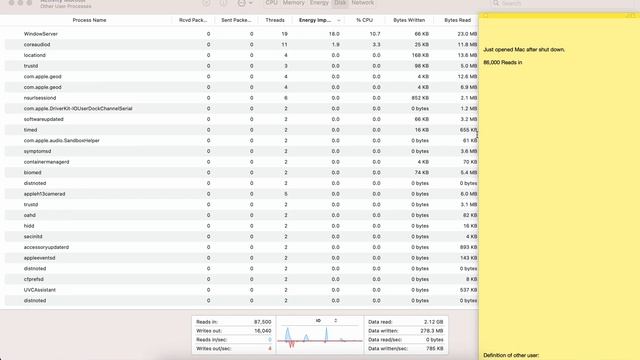Viewport: 640px width, 360px height.
Task: Click the stop process toolbar icon
Action: click(x=206, y=3)
